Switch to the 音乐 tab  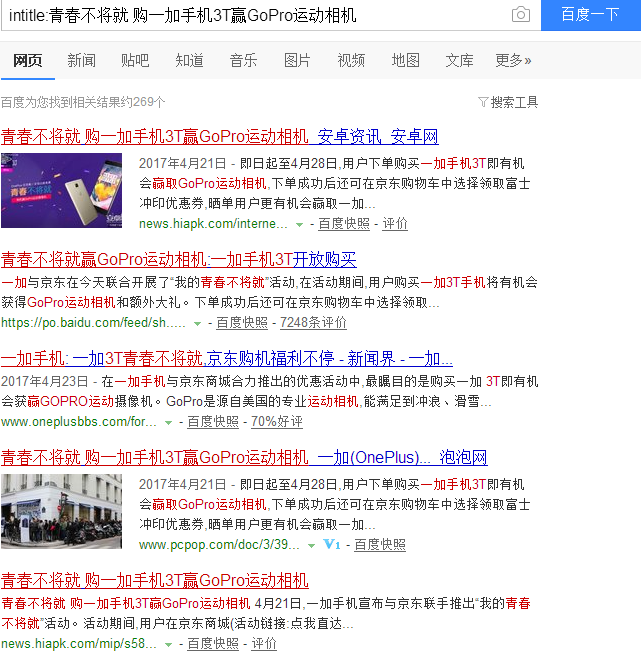point(243,60)
